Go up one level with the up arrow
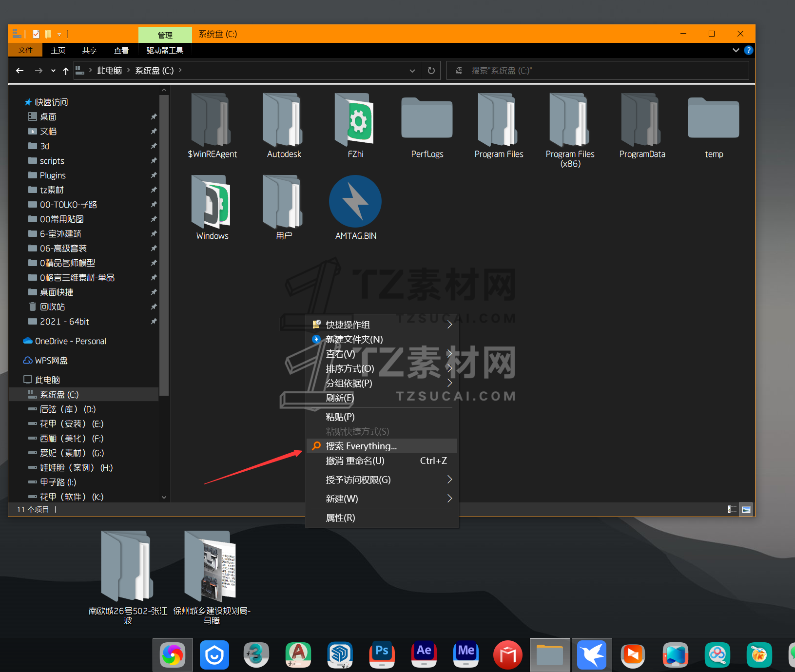This screenshot has width=795, height=672. click(x=66, y=71)
